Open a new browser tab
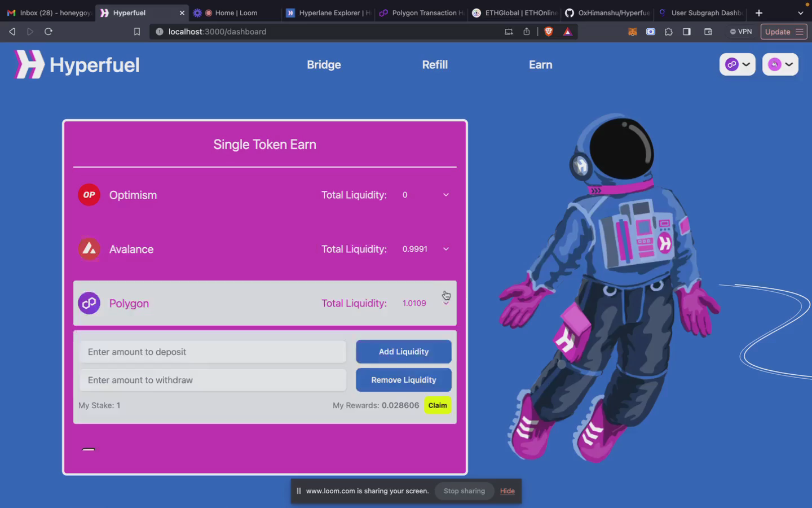Screen dimensions: 812x508 point(759,12)
